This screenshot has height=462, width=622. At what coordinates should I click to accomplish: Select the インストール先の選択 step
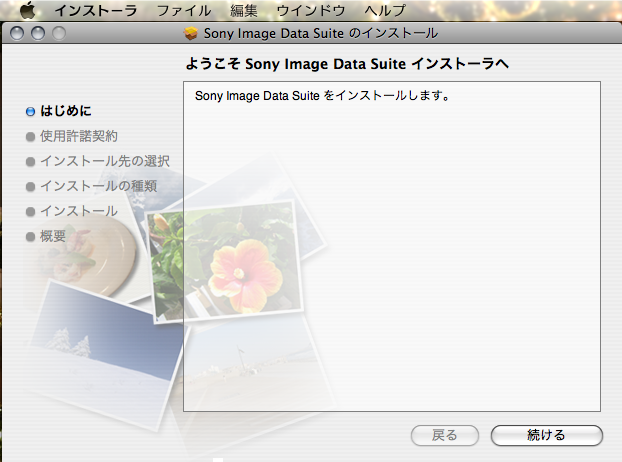105,161
